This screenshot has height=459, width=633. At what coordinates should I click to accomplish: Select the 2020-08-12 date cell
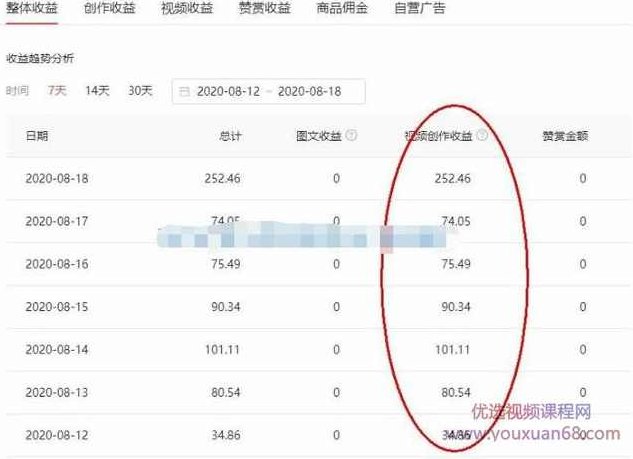tap(57, 435)
